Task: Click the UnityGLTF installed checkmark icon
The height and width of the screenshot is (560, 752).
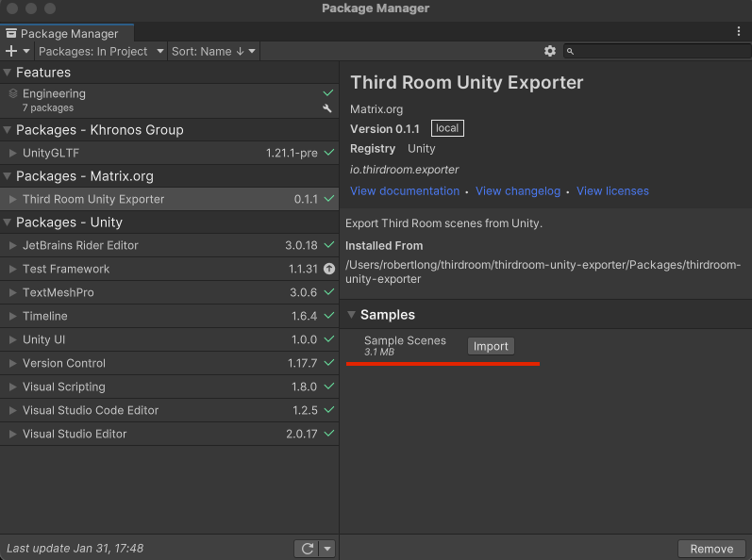Action: click(x=328, y=152)
